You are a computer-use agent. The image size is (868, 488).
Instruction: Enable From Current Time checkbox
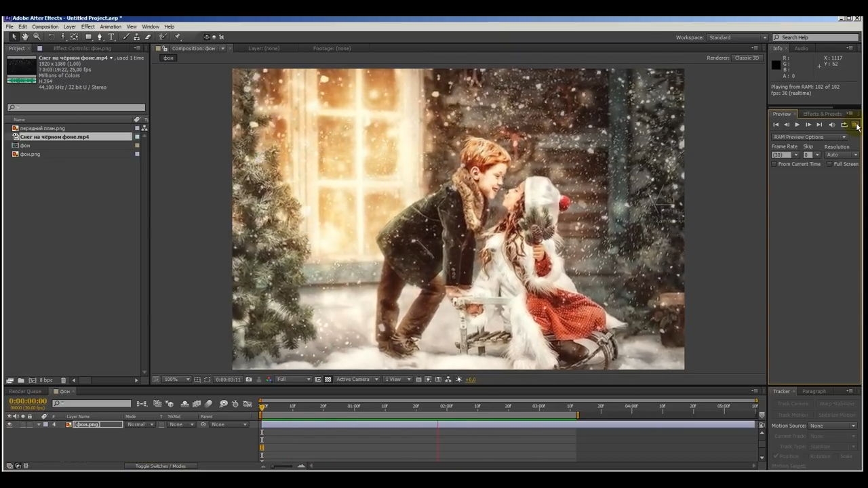[774, 164]
